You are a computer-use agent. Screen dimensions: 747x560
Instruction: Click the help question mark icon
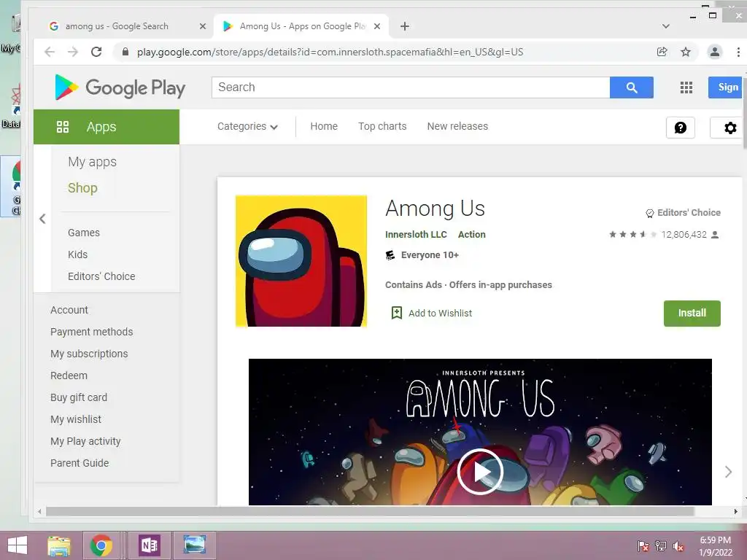pyautogui.click(x=681, y=128)
